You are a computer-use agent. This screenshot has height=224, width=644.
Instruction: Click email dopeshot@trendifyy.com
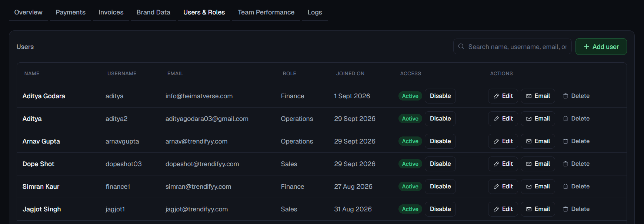point(202,164)
